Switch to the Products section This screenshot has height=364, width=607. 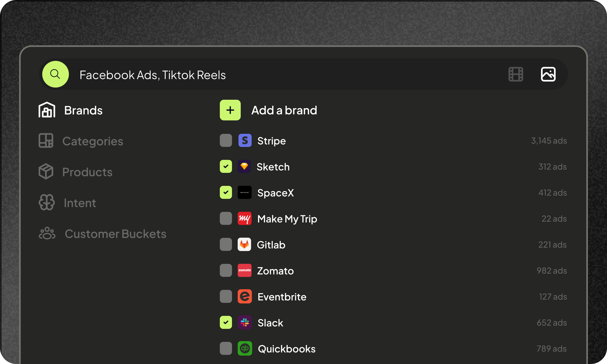click(87, 172)
